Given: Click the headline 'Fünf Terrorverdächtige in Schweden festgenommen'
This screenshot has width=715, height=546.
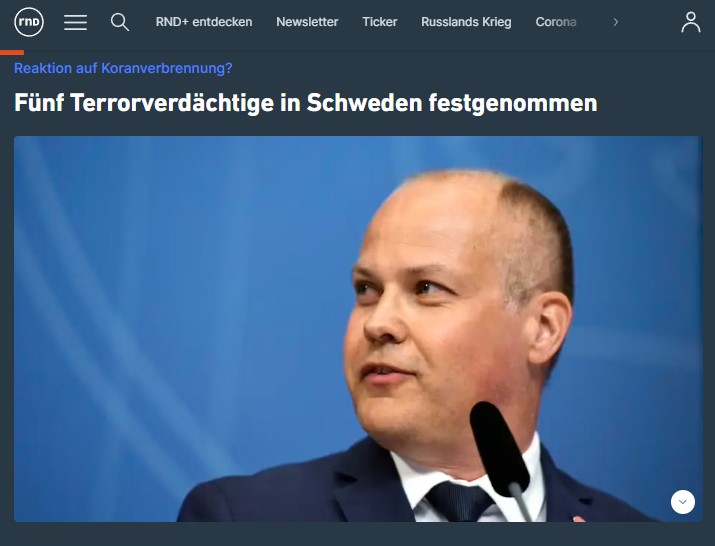Looking at the screenshot, I should [306, 103].
